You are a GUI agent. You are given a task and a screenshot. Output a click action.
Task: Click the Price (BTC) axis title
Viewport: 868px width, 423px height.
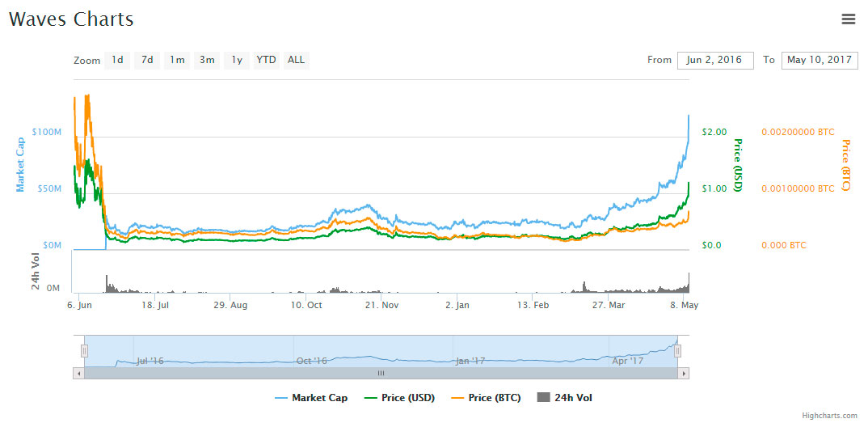tap(845, 165)
